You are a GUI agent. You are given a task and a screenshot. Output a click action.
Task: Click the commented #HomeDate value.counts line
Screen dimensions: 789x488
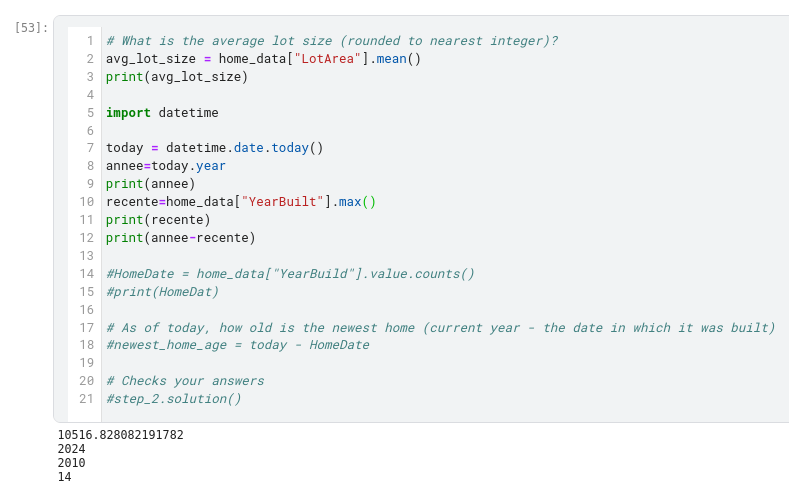point(290,275)
